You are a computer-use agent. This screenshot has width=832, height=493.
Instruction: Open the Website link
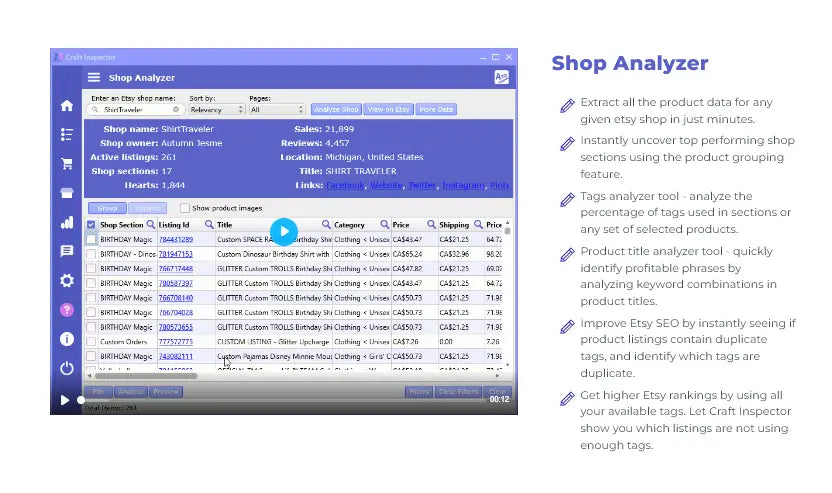pyautogui.click(x=386, y=185)
